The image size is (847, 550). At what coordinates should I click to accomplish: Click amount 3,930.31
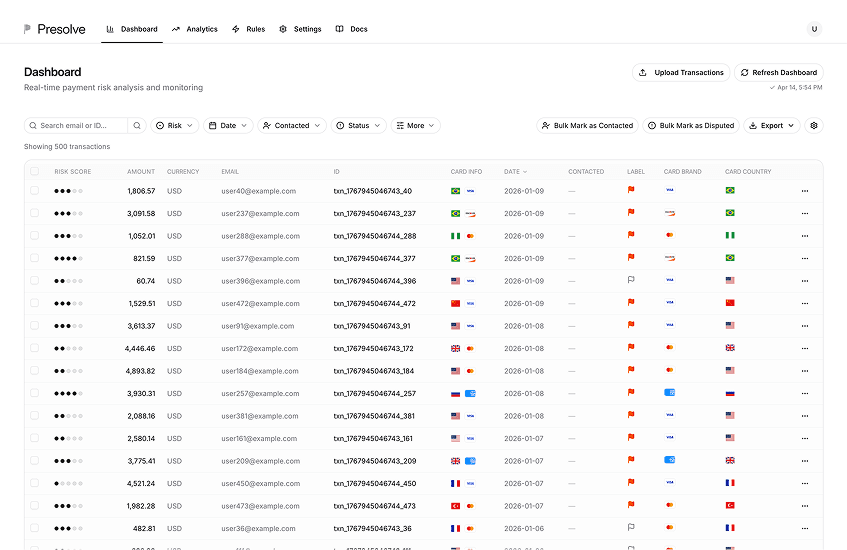point(141,393)
